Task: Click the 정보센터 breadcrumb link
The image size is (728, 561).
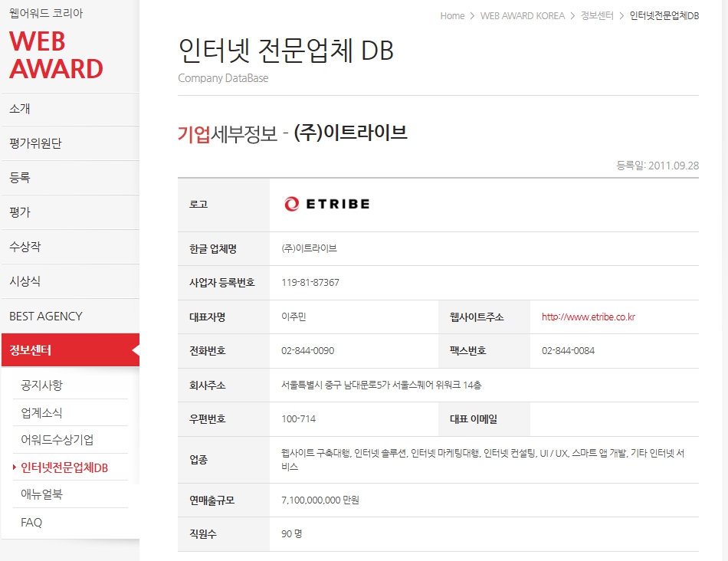Action: [597, 16]
